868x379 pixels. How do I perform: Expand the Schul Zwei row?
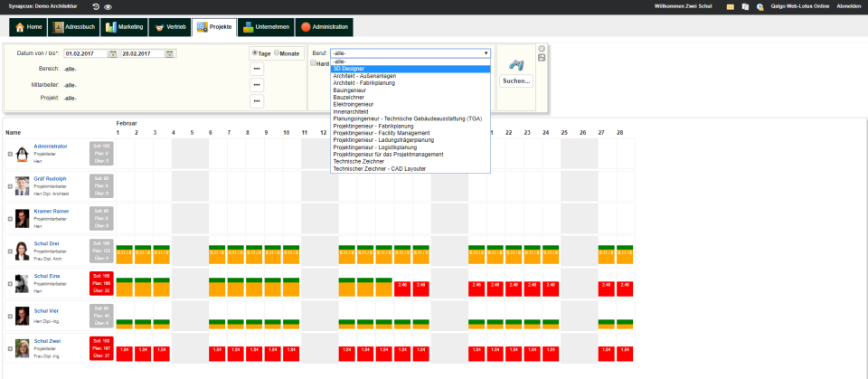pos(10,348)
